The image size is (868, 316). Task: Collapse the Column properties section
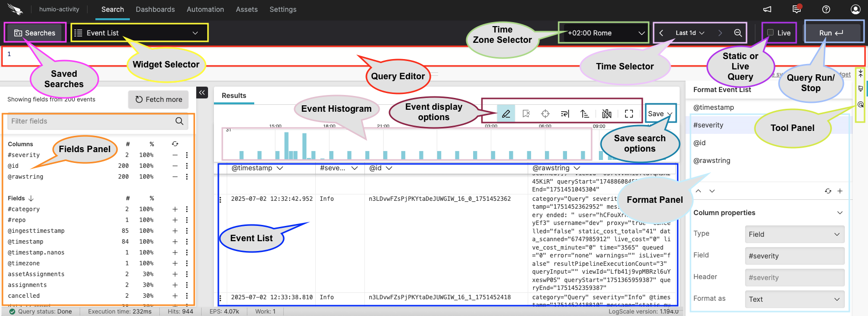tap(839, 213)
